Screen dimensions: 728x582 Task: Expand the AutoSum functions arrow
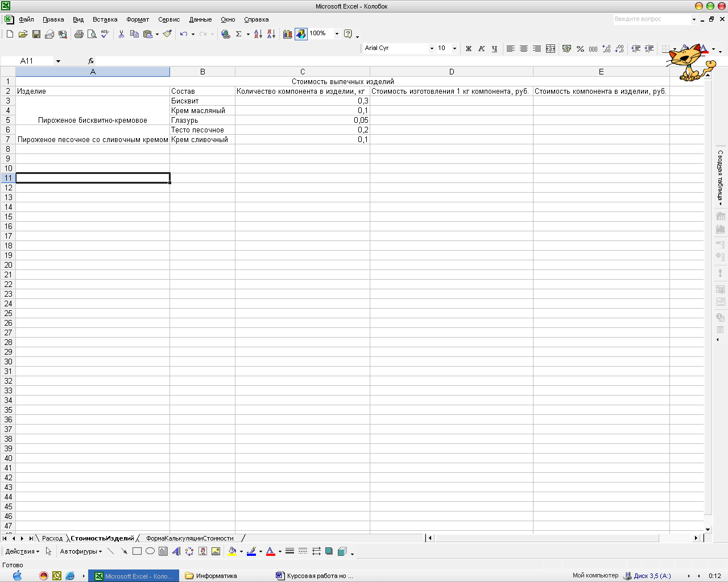[x=248, y=34]
